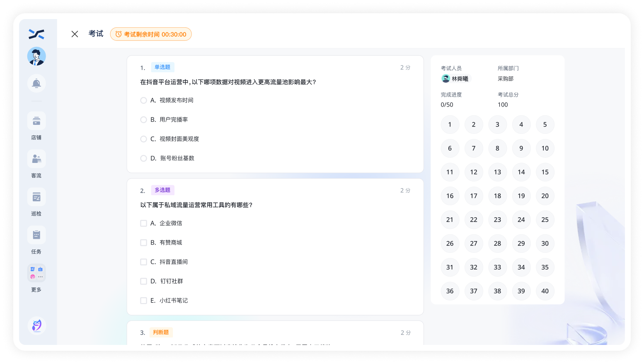Open the 巡检 inspection icon
644x364 pixels.
point(36,197)
